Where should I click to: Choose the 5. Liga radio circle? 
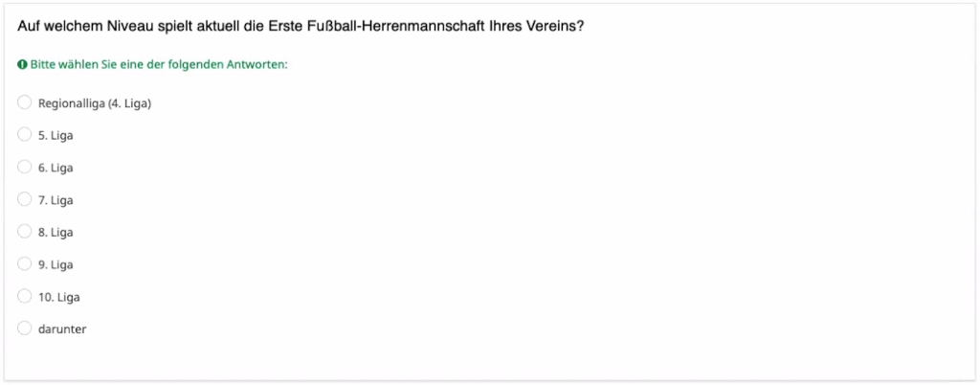click(x=24, y=134)
